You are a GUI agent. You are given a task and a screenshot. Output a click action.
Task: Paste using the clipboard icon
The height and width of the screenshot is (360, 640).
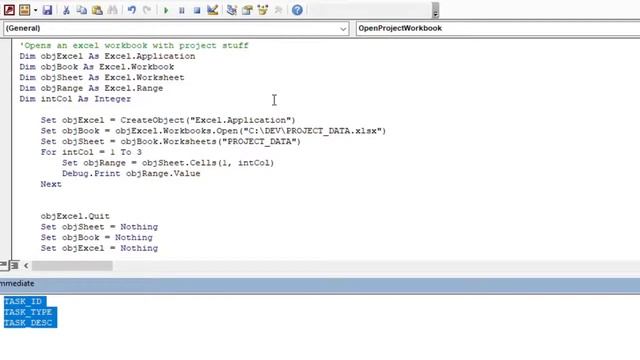tap(97, 10)
